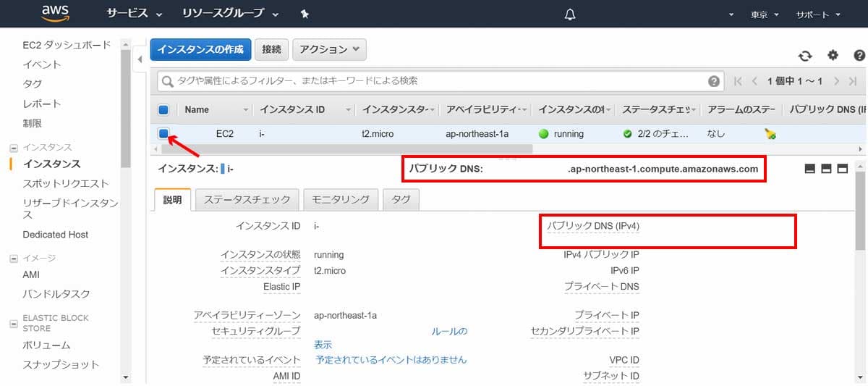
Task: Select the t2.micro cell in EC2 row
Action: (x=378, y=134)
